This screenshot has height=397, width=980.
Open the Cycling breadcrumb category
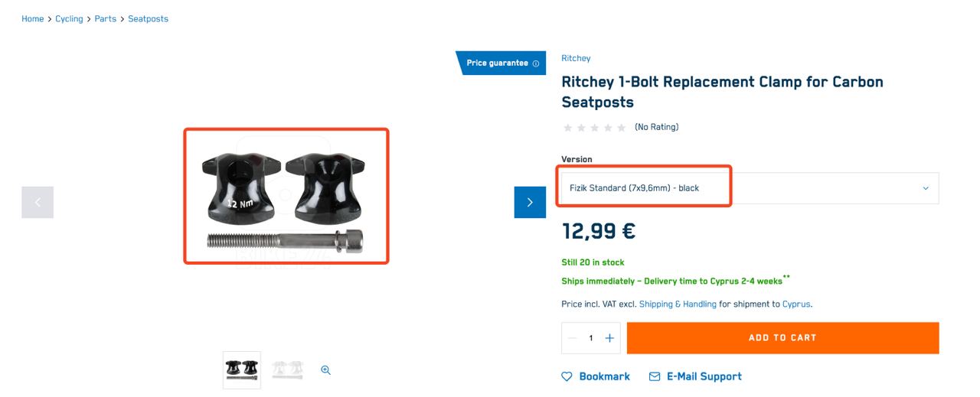coord(69,19)
